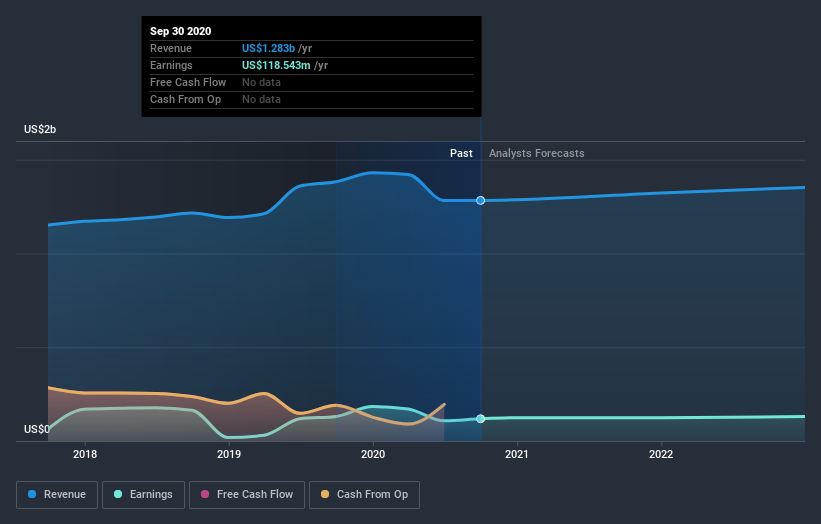Click the Earnings row label in tooltip
The image size is (821, 524).
[x=171, y=65]
